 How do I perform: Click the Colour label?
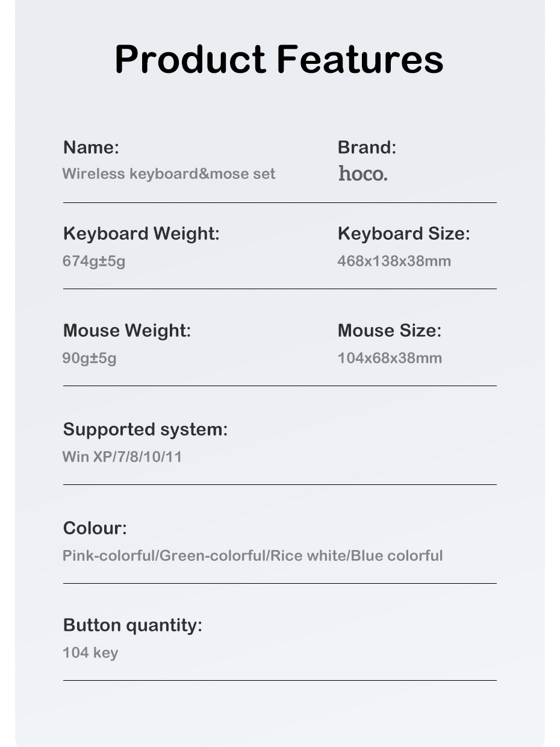coord(95,528)
